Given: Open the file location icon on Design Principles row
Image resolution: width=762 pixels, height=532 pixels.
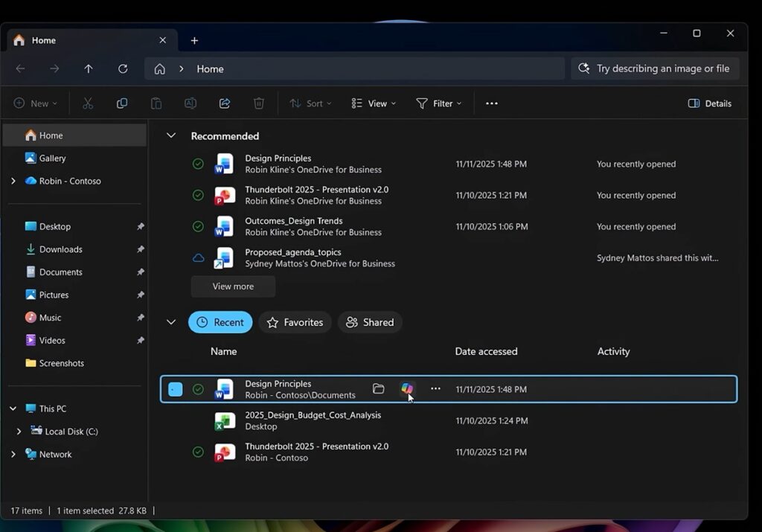Looking at the screenshot, I should pos(378,388).
